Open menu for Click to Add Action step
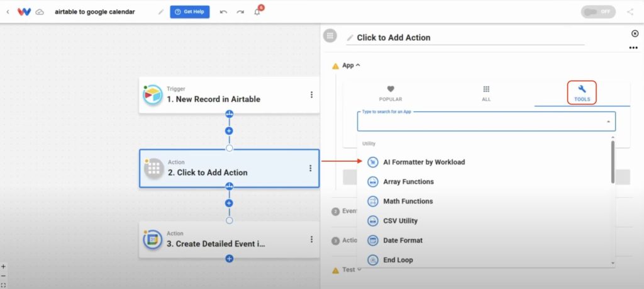Viewport: 644px width, 289px height. 311,168
